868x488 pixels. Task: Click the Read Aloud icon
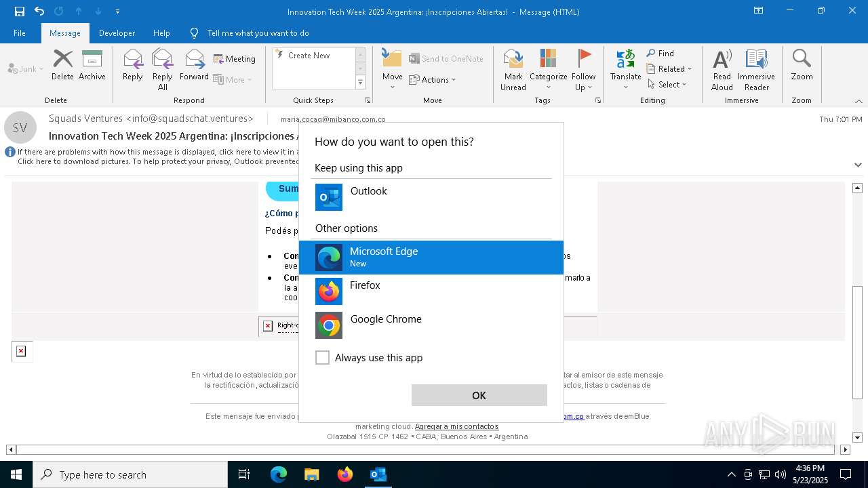click(722, 59)
